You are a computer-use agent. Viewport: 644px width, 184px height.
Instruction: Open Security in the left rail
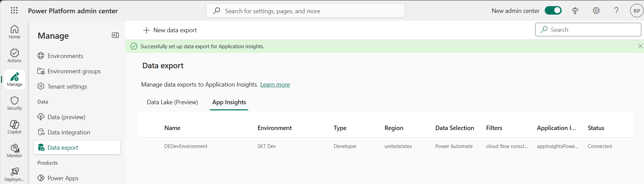point(14,103)
